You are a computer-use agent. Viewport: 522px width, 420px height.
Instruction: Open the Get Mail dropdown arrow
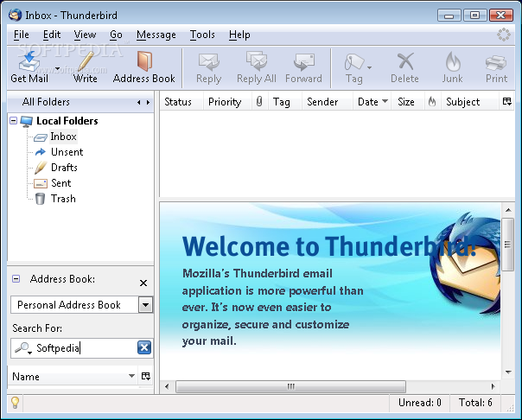click(x=57, y=68)
